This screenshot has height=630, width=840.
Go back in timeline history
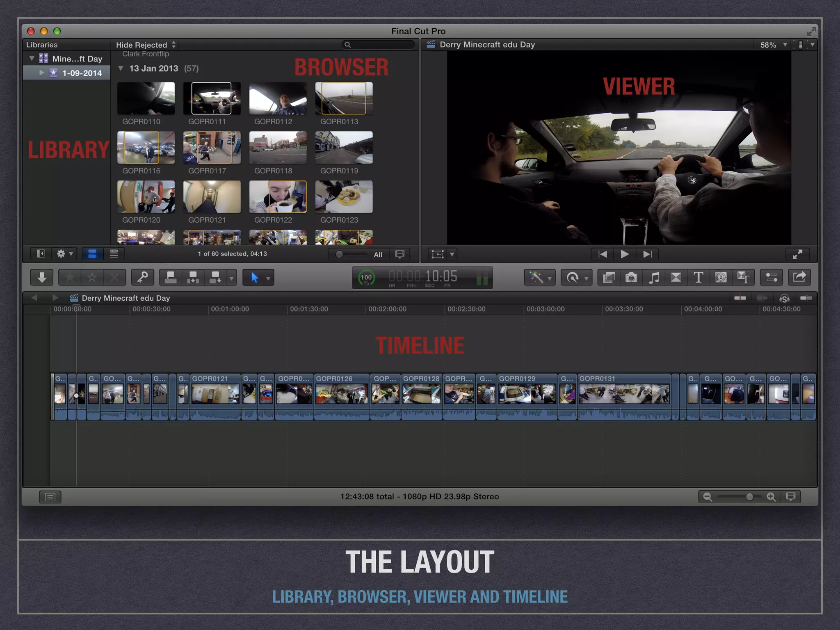[x=34, y=298]
